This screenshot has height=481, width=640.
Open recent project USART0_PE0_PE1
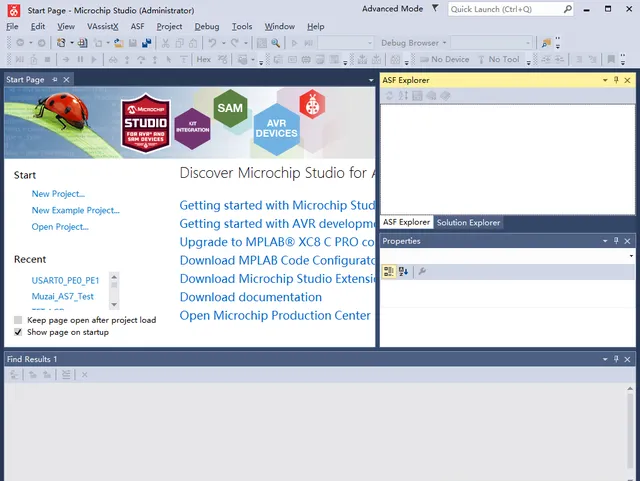tap(65, 281)
